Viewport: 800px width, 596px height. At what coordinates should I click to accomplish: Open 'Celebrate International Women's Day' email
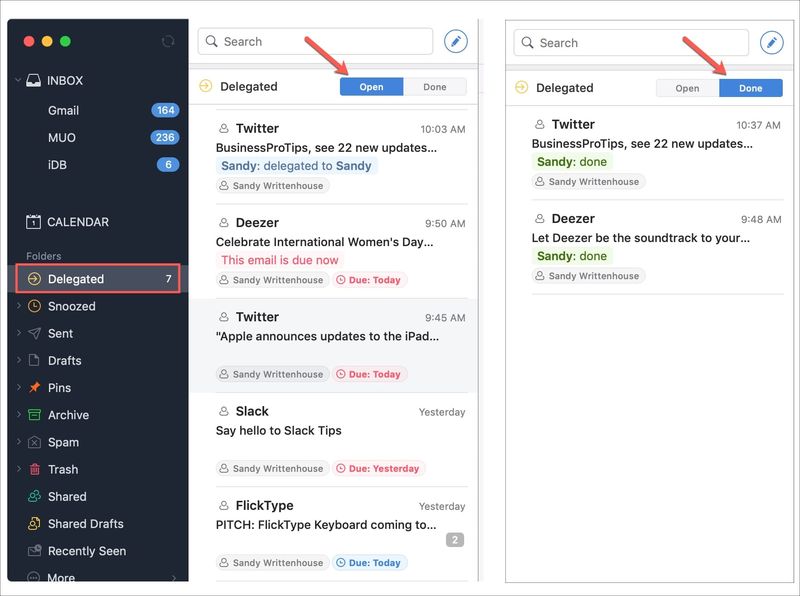[333, 251]
